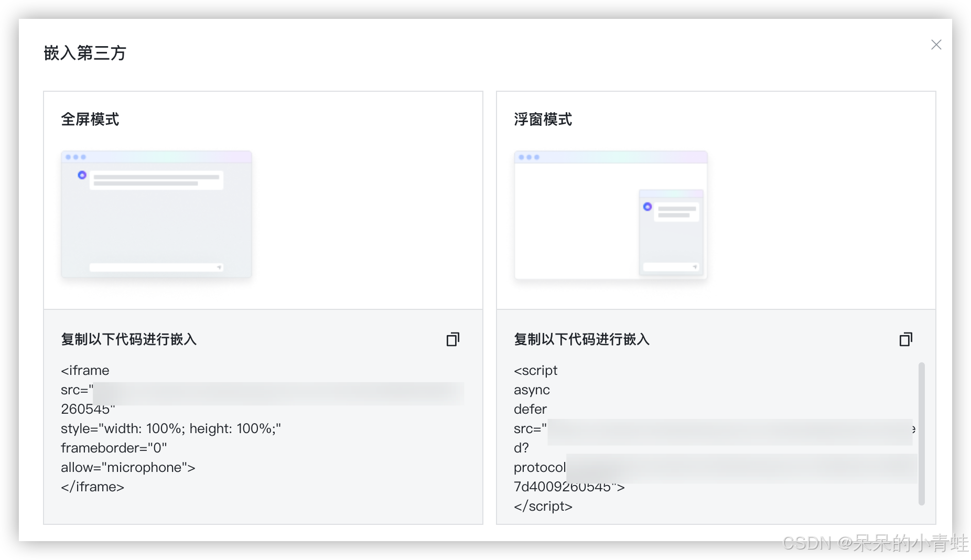Click the </script> closing tag

(x=543, y=506)
